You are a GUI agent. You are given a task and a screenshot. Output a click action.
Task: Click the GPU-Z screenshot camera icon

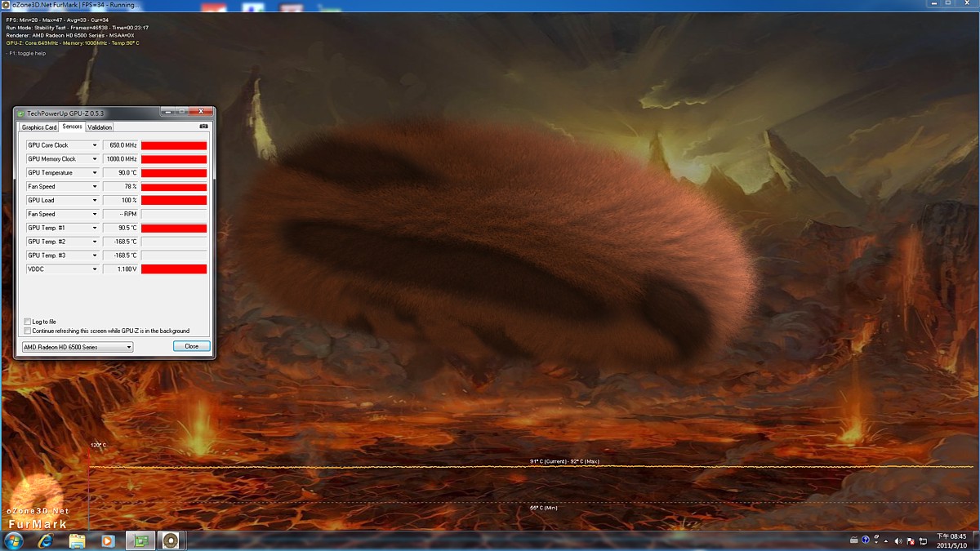(x=204, y=127)
